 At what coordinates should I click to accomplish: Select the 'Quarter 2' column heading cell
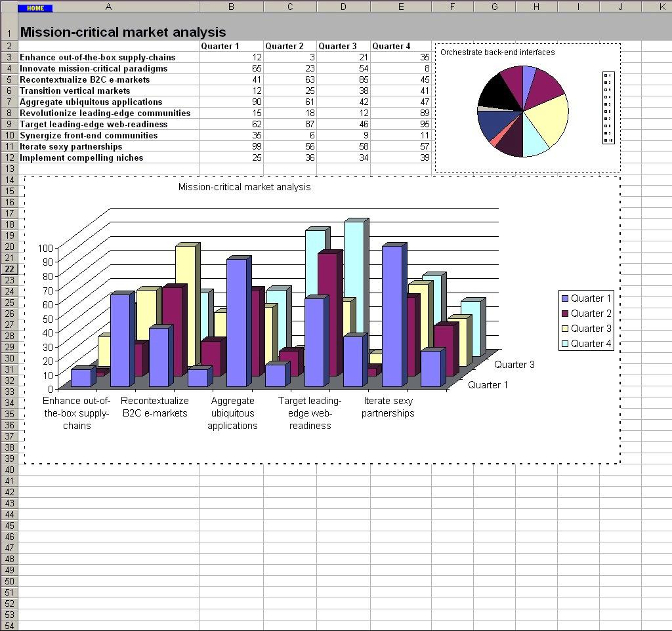[x=290, y=47]
